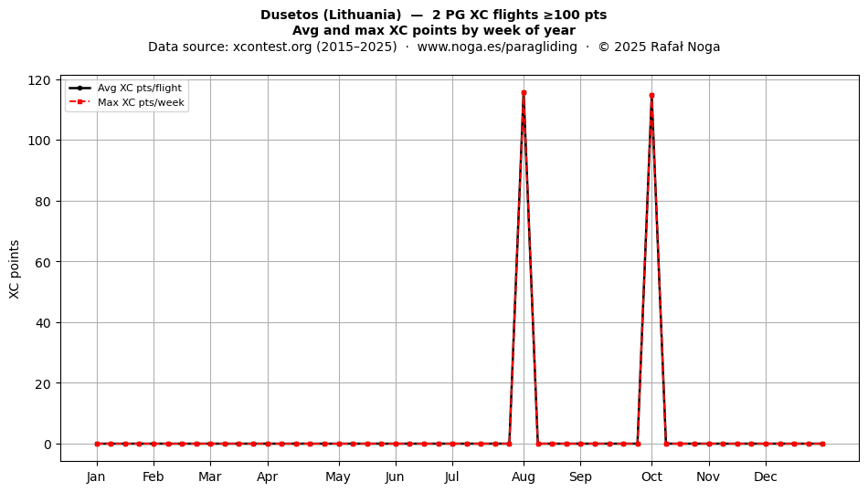Click the '20' y-axis tick label
868x492 pixels.
click(43, 383)
